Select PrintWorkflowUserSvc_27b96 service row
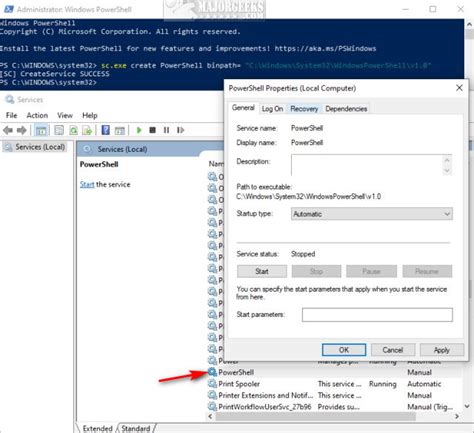The image size is (474, 433). [x=334, y=407]
